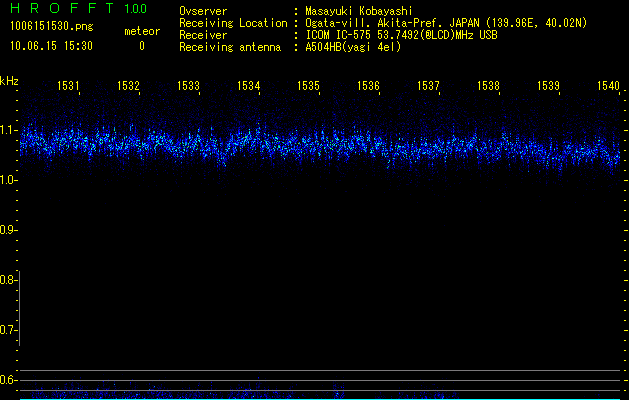Click the Ogata-vill. Akita-Pref. JAPAN location text

coord(446,23)
